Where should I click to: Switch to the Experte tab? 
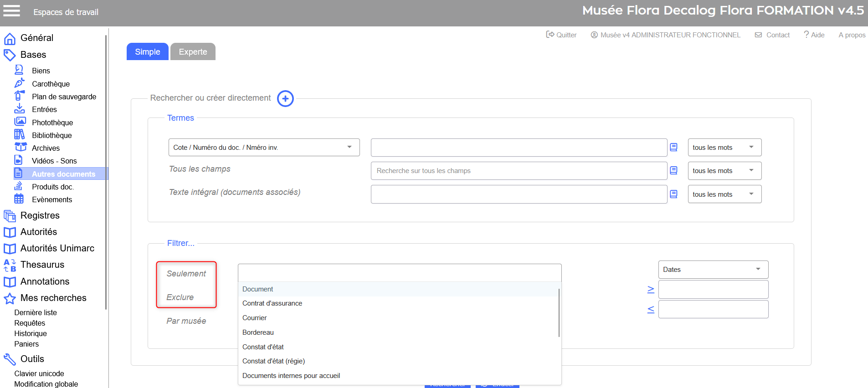click(x=193, y=52)
